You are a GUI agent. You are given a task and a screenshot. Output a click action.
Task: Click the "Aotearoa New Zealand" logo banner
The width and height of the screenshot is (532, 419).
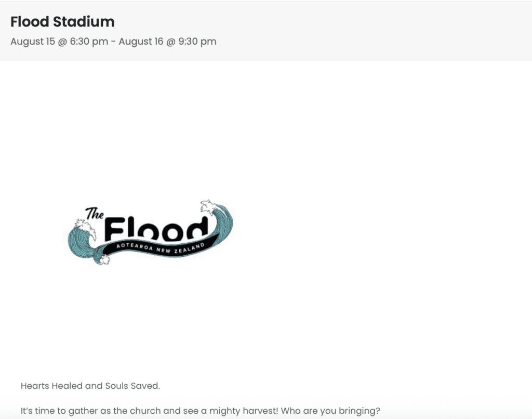tap(160, 247)
